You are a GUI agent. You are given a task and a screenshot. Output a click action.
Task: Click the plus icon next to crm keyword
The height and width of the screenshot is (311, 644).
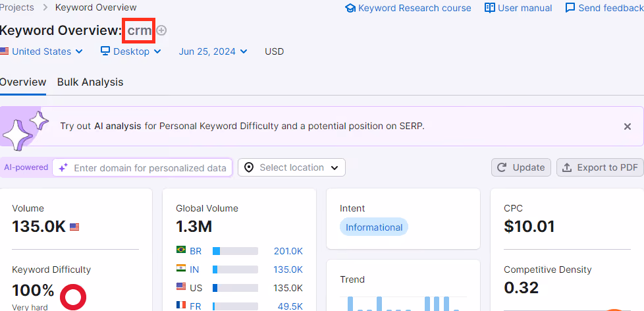[x=162, y=30]
